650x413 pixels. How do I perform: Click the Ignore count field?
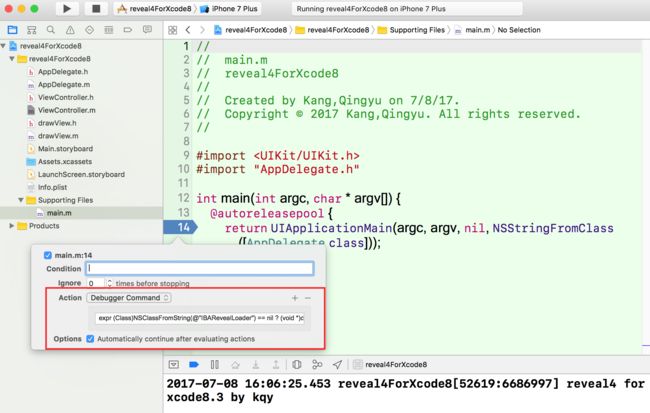click(96, 283)
